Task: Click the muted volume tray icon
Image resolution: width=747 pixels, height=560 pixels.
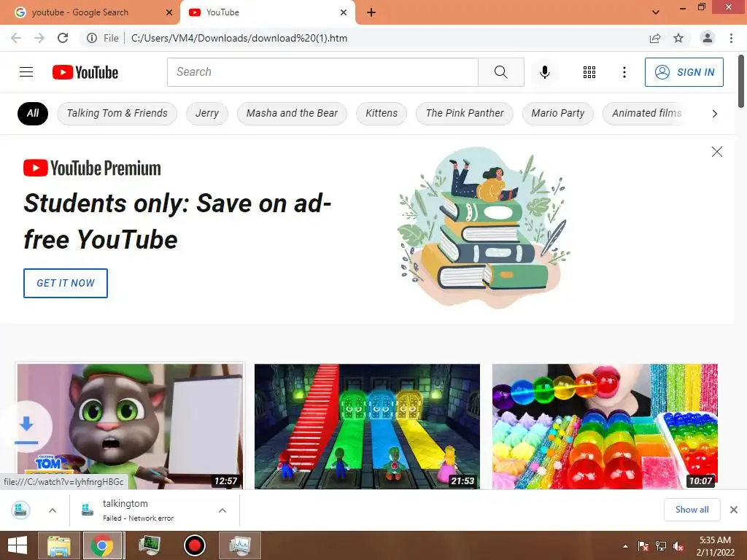Action: [678, 546]
